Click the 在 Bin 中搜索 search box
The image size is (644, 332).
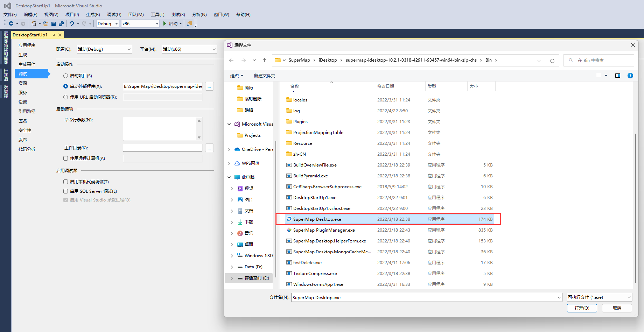(x=599, y=61)
